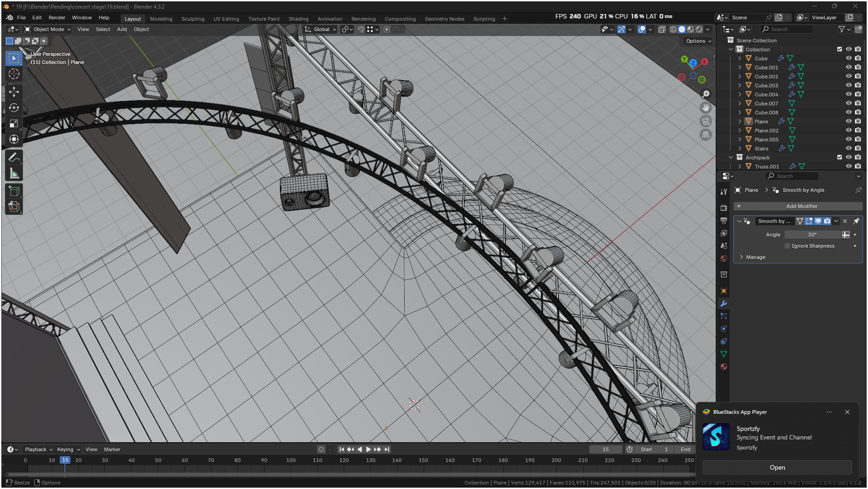Hide Cube.003 in the outliner

point(849,85)
